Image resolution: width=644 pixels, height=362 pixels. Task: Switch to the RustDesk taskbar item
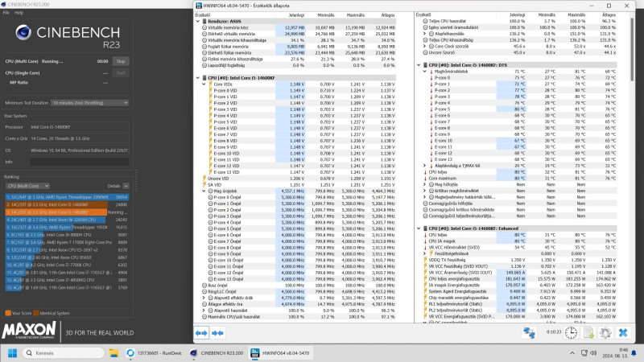[x=154, y=353]
